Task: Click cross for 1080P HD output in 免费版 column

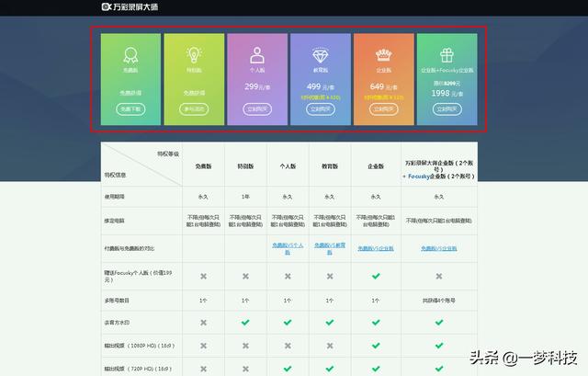Action: [x=203, y=346]
